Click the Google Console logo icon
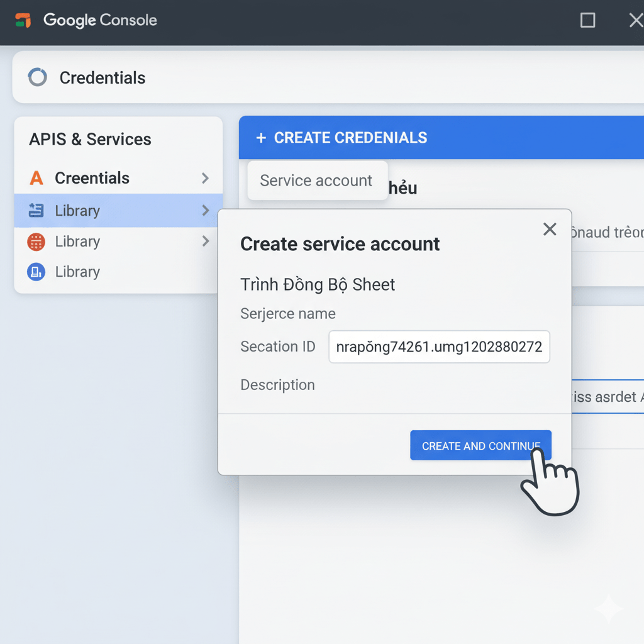This screenshot has height=644, width=644. (24, 20)
